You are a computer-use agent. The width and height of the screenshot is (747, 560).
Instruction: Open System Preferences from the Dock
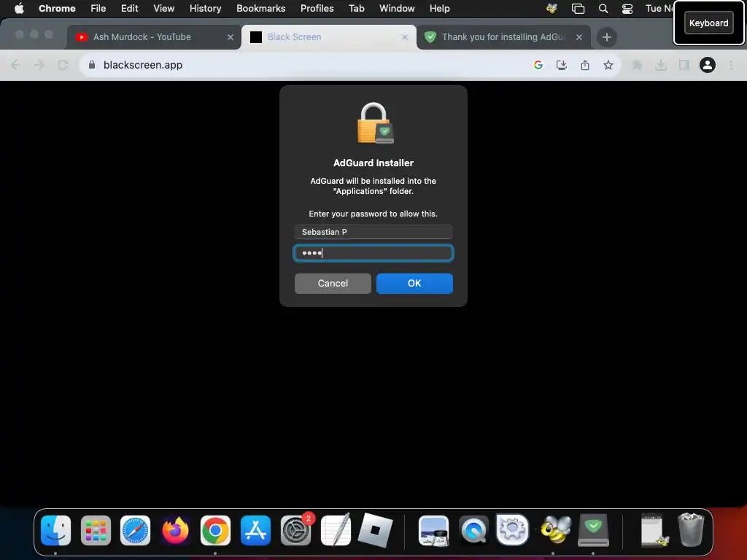point(296,531)
